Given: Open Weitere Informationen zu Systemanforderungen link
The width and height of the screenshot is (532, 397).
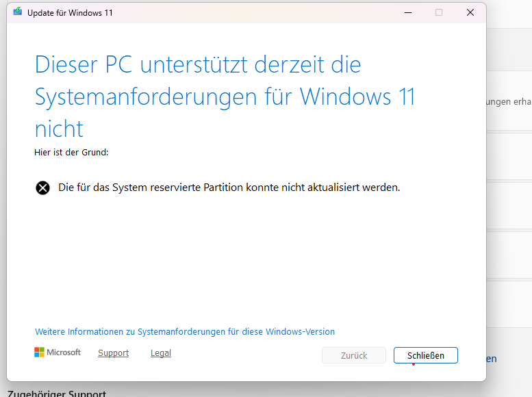Looking at the screenshot, I should click(x=185, y=331).
